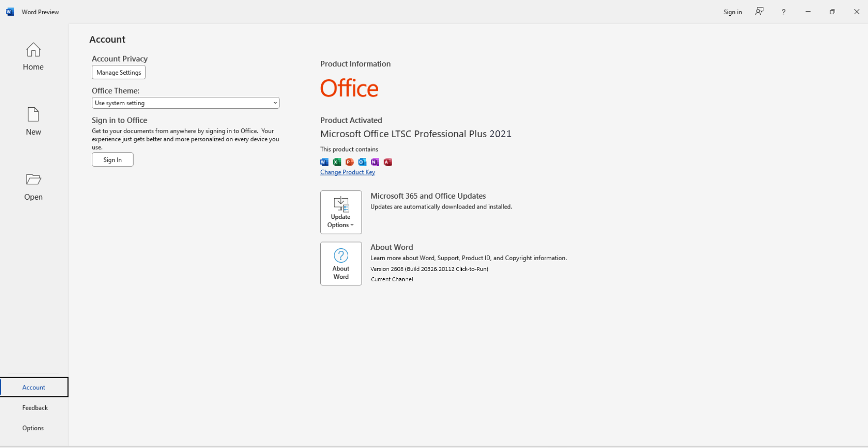Open the About Word button

[341, 264]
